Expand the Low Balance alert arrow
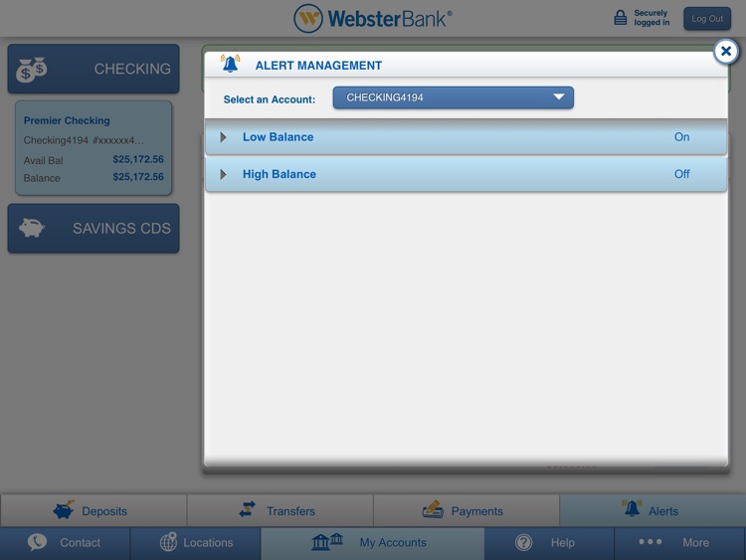The width and height of the screenshot is (746, 560). click(223, 137)
